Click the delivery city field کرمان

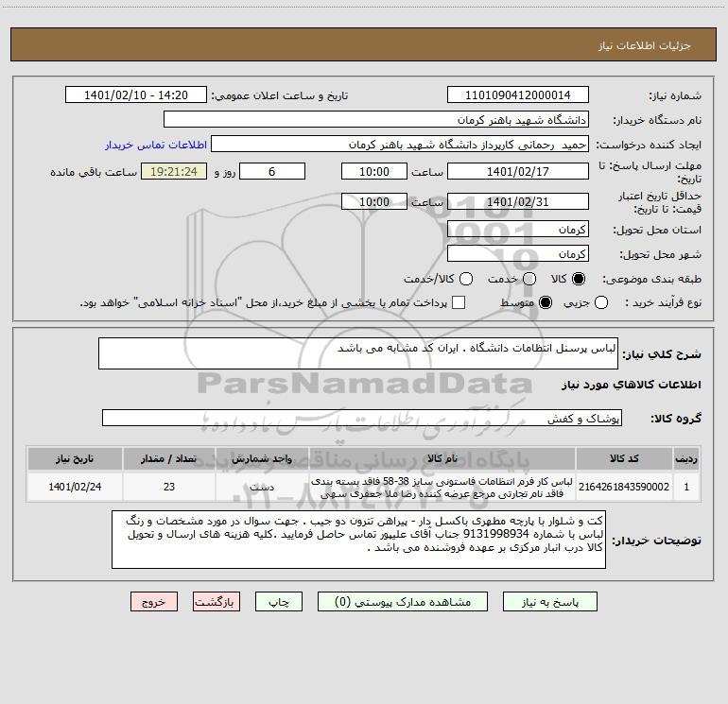[x=518, y=254]
